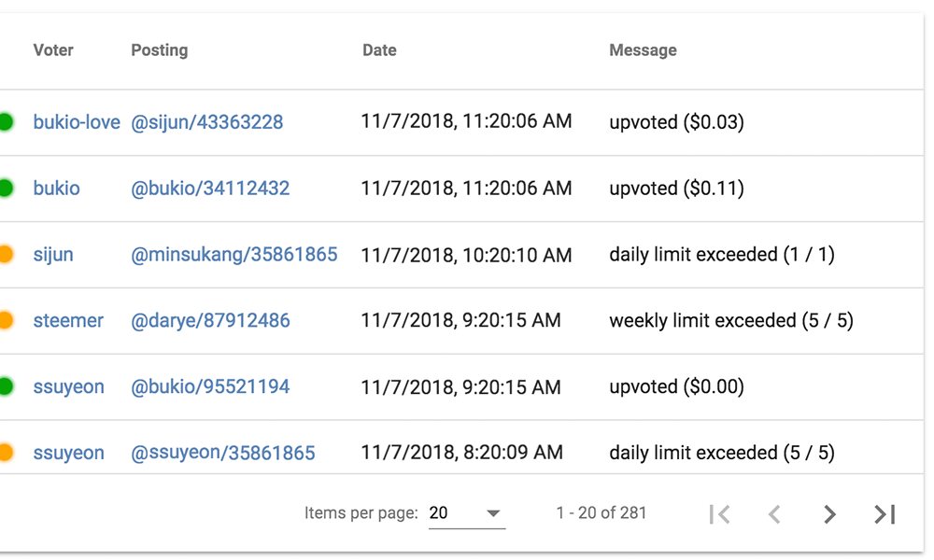The width and height of the screenshot is (934, 560).
Task: Open ssuyeon voter link in upvoted row
Action: (x=68, y=386)
